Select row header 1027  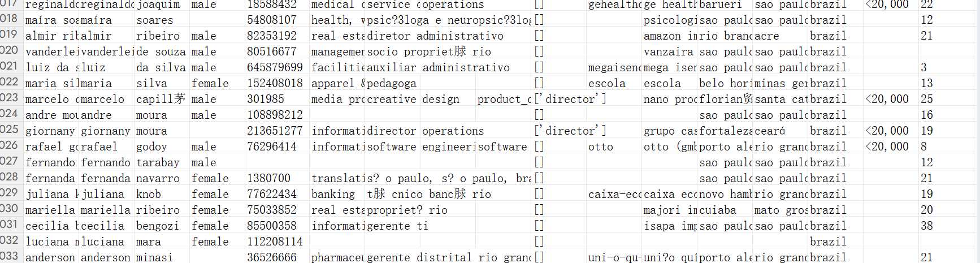click(10, 162)
